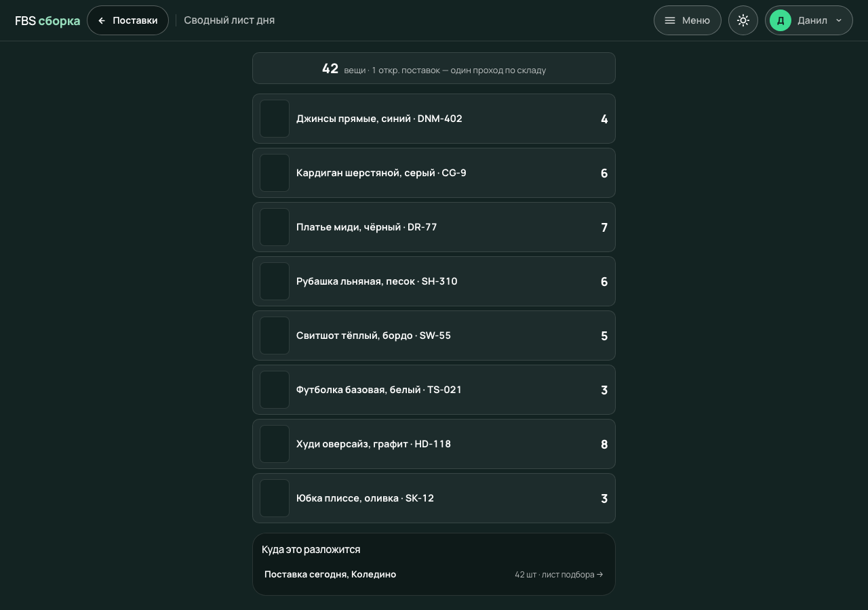Click thumbnail for Худи оверсайз HD-118
This screenshot has width=868, height=610.
coord(275,444)
